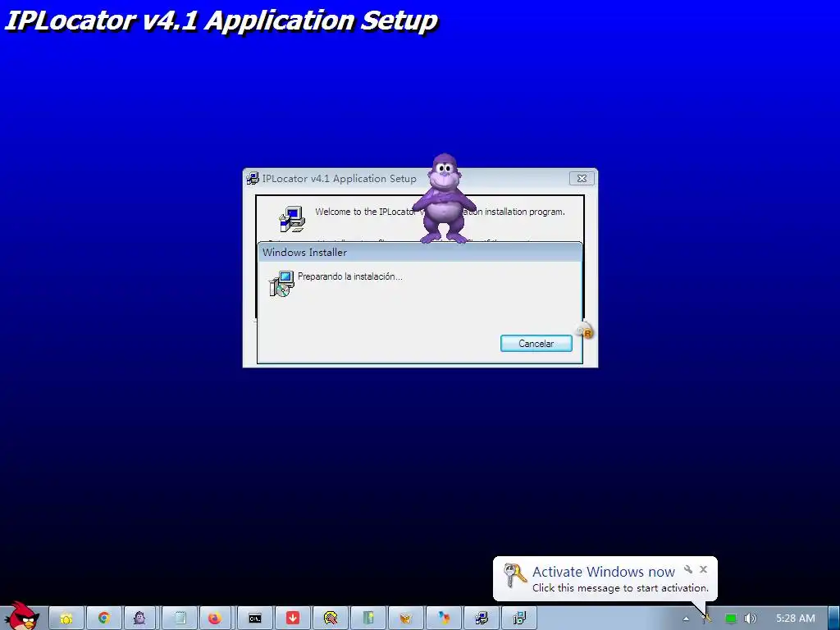Click the Activate Windows now message
The width and height of the screenshot is (840, 630).
click(x=604, y=572)
